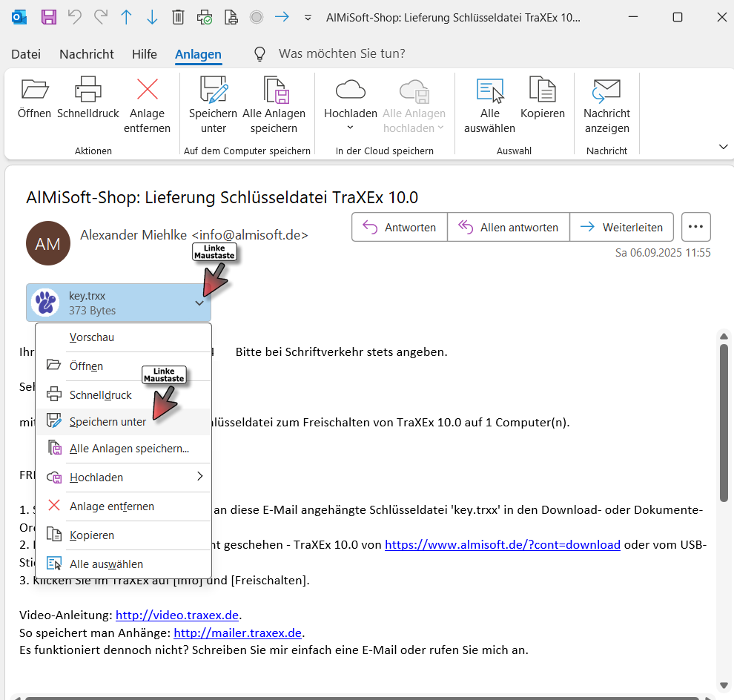Click Kopieren icon in ribbon
Screen dimensions: 734x700
point(542,90)
